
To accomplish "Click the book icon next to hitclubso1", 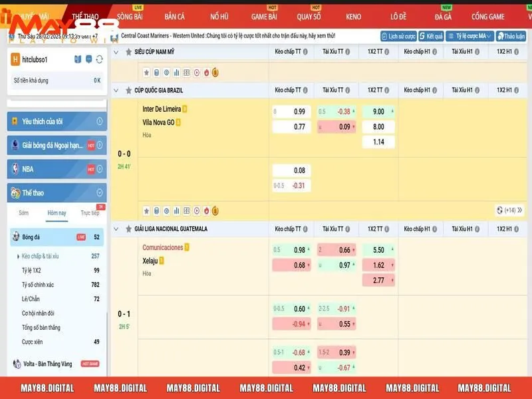I will pyautogui.click(x=78, y=59).
